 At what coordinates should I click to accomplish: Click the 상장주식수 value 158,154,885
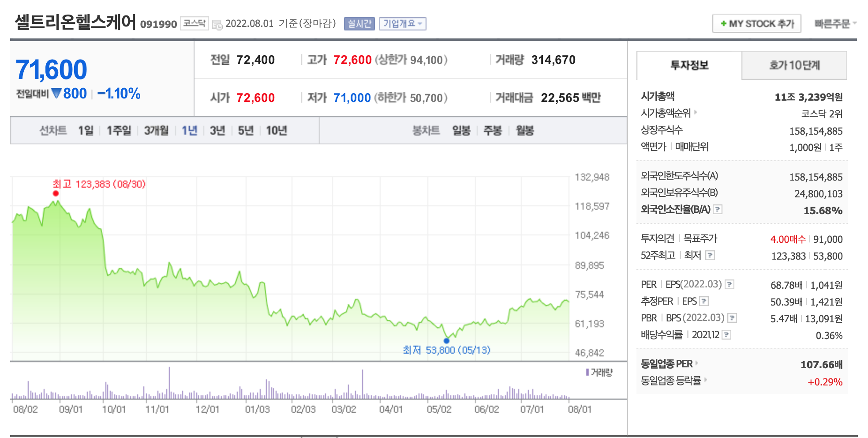(x=816, y=131)
